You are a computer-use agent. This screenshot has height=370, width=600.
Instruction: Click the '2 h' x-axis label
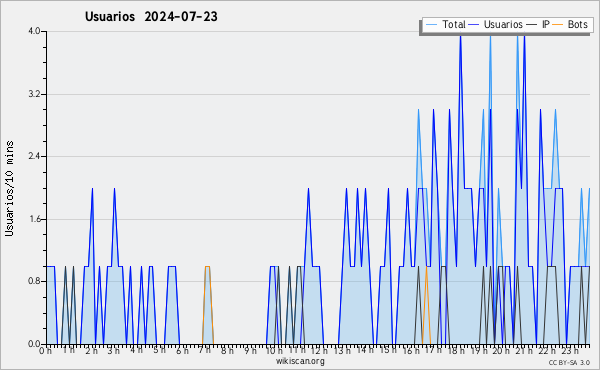pyautogui.click(x=91, y=351)
